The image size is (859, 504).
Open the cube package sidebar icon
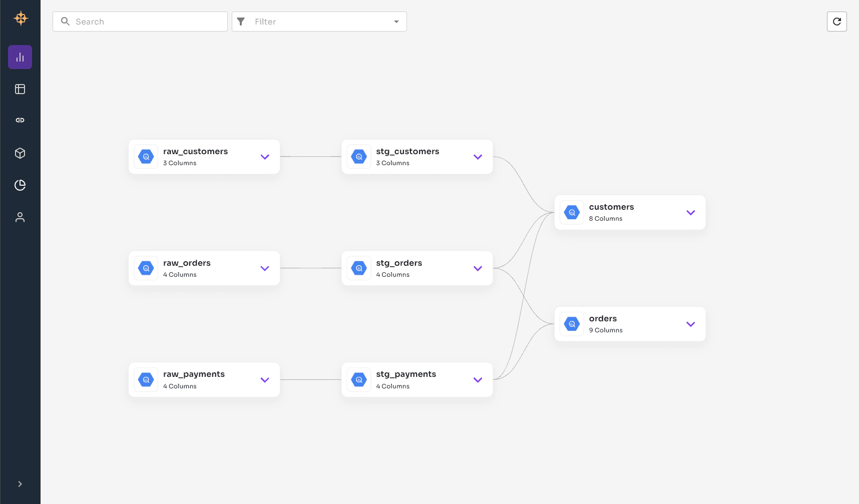point(20,153)
